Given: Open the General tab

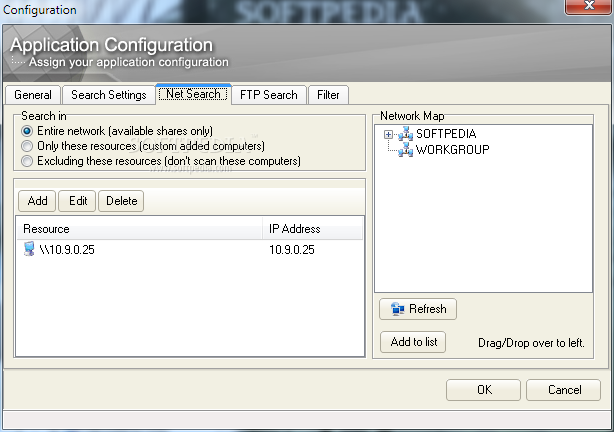Looking at the screenshot, I should point(33,95).
